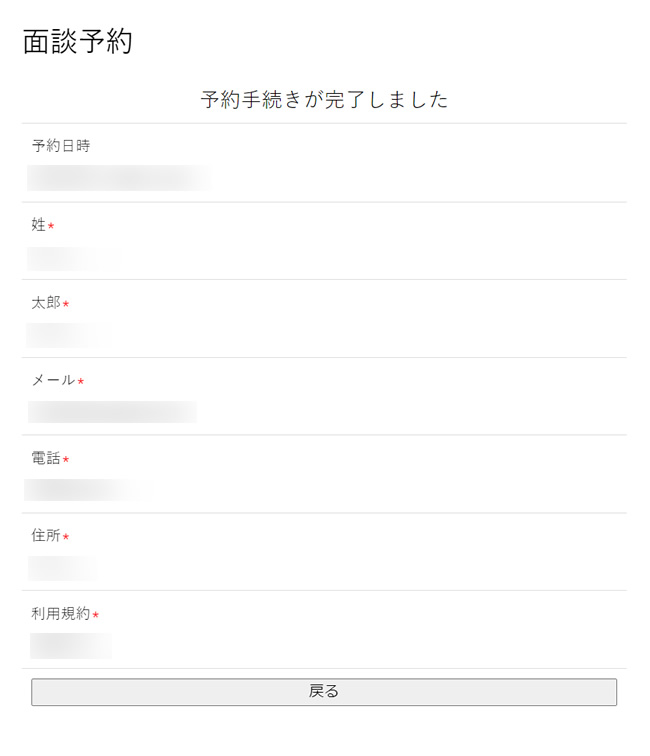Image resolution: width=650 pixels, height=756 pixels.
Task: Click the red asterisk beside 電話
Action: pyautogui.click(x=66, y=460)
